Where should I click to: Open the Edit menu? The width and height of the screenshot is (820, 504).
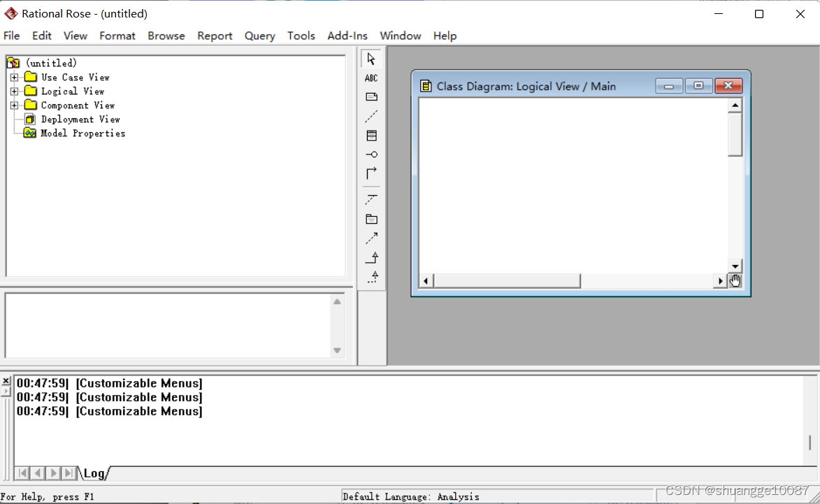coord(42,36)
